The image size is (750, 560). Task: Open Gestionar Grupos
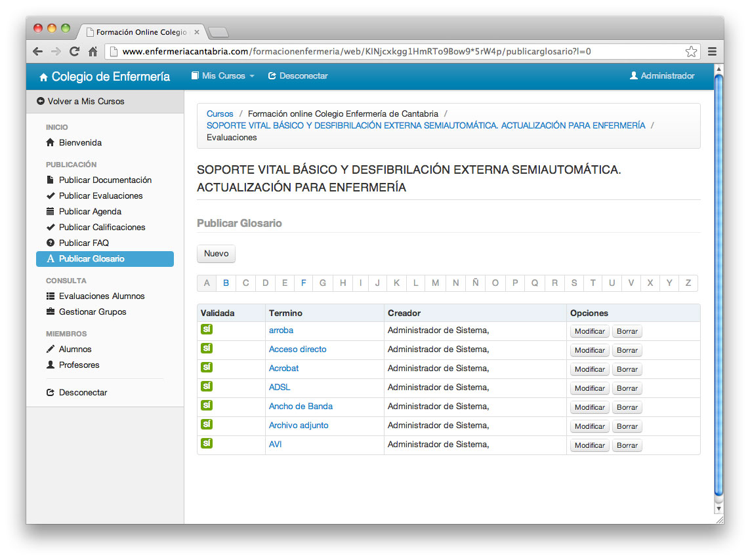point(86,312)
